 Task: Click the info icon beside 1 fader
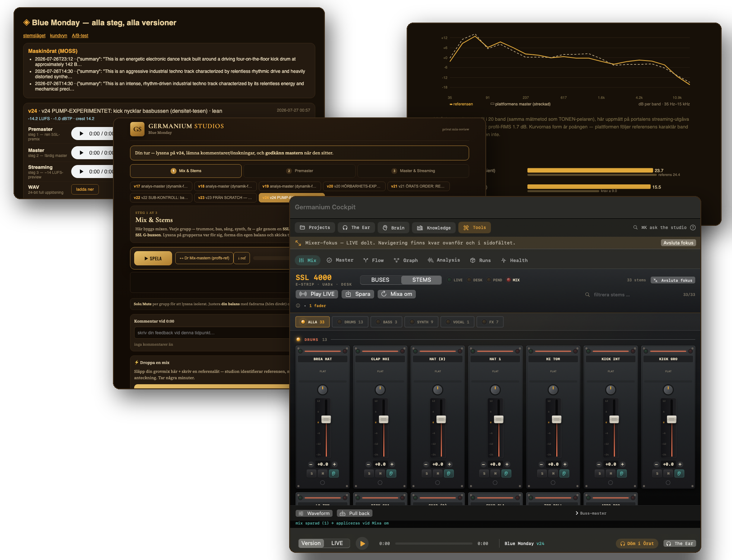click(298, 306)
